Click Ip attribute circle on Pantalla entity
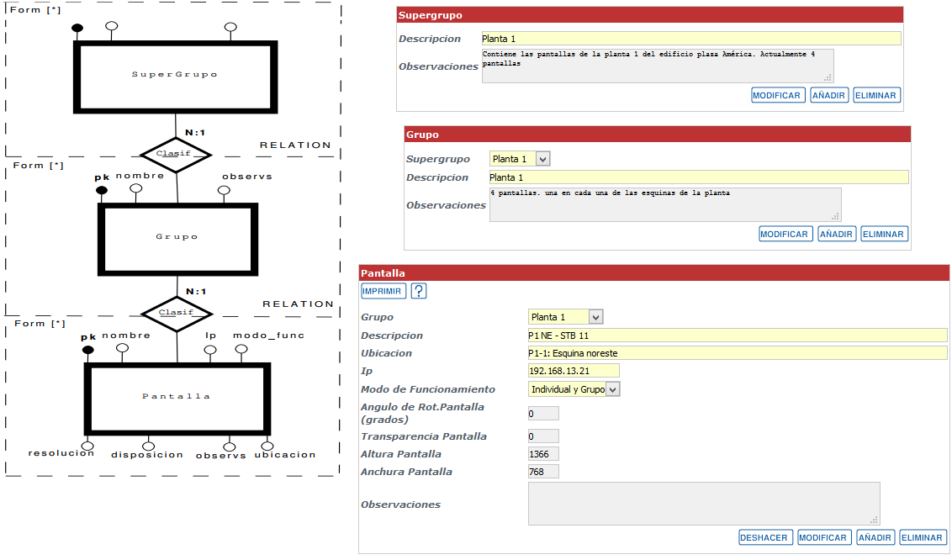The image size is (952, 560). tap(210, 350)
